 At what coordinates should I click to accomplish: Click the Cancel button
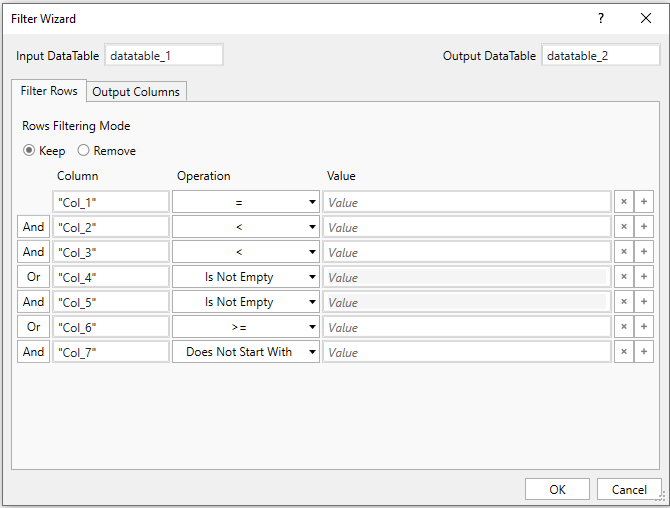point(629,489)
